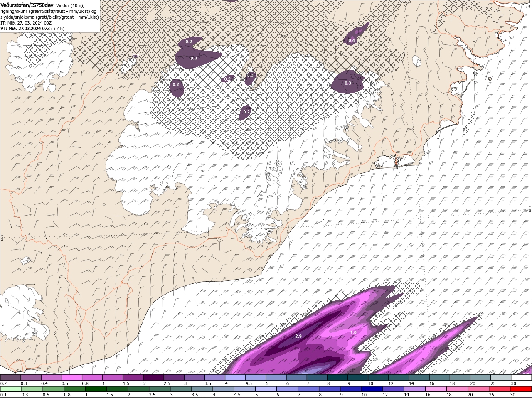Click bright pink top legend swatch 0.5–0.8
Viewport: 532px width, 398px height.
tap(71, 378)
